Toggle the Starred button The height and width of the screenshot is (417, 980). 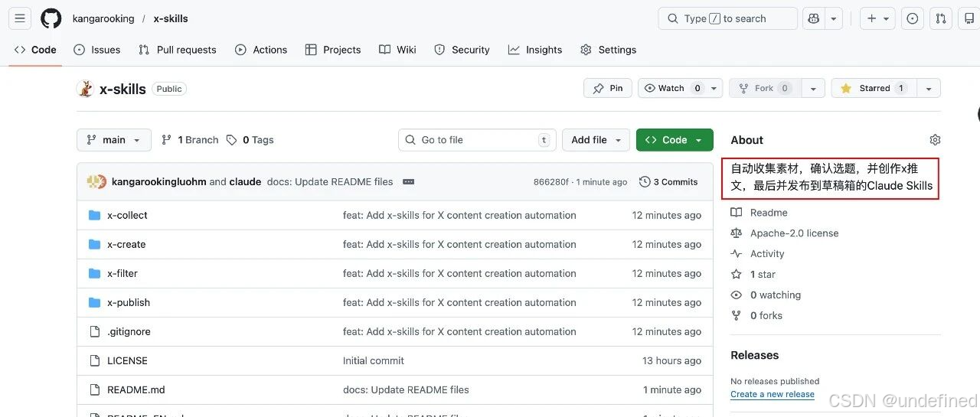tap(874, 88)
